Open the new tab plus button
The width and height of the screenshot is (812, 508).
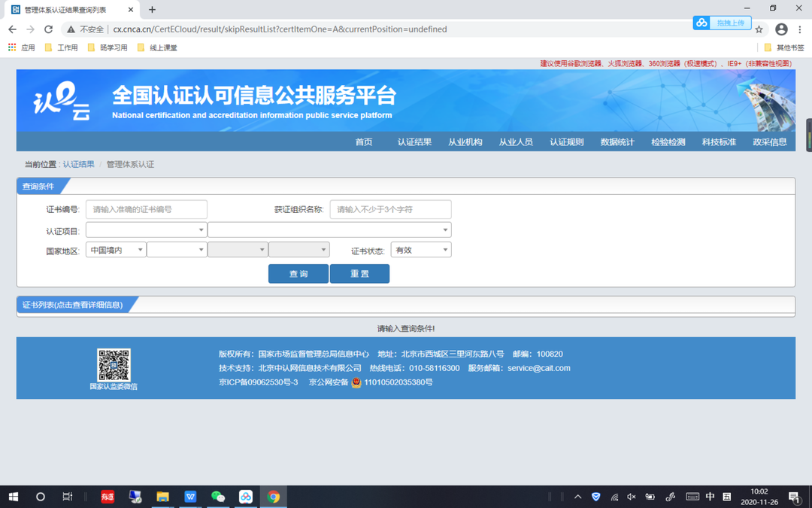click(x=152, y=9)
